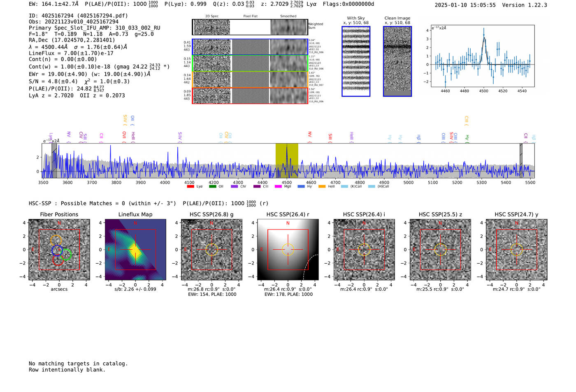This screenshot has width=576, height=392.
Task: Click the blue Hγ legend swatch
Action: click(x=301, y=186)
